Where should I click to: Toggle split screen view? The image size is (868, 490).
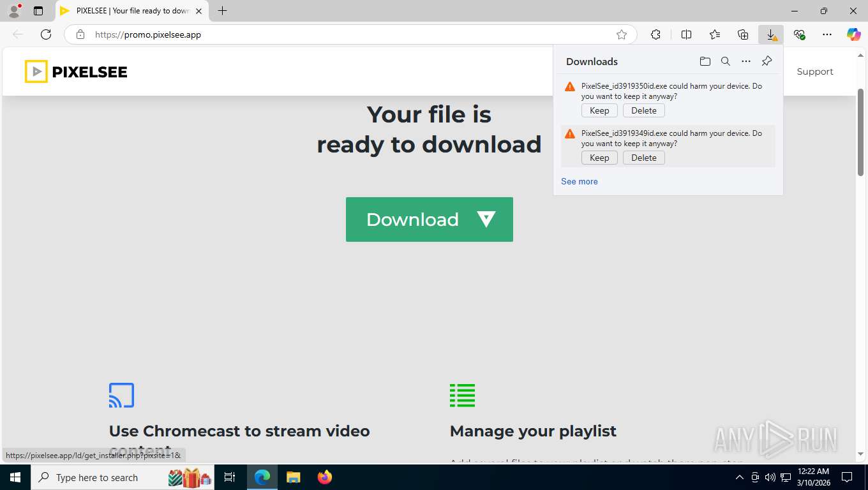(686, 34)
